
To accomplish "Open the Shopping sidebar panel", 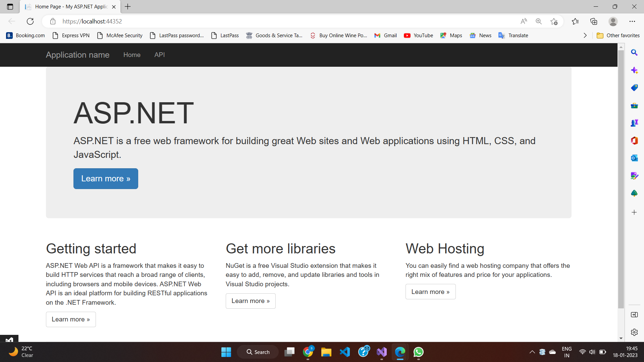I will coord(635,87).
